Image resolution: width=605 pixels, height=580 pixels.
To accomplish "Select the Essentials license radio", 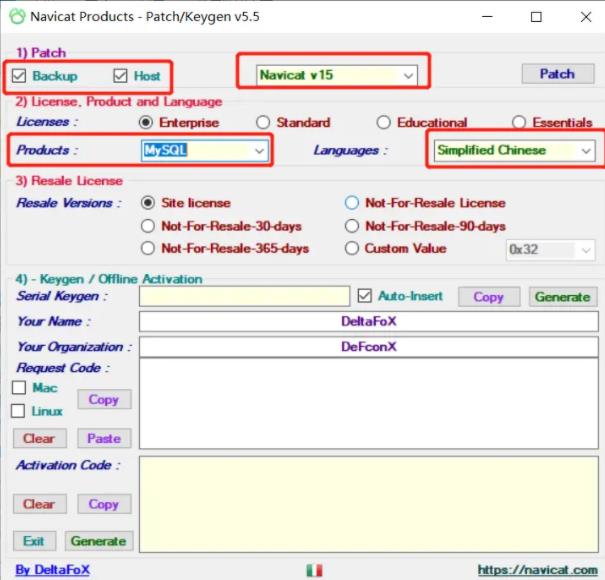I will pyautogui.click(x=519, y=123).
